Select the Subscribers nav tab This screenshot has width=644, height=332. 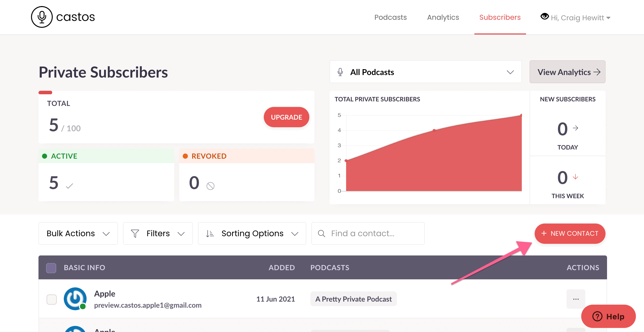[x=500, y=17]
